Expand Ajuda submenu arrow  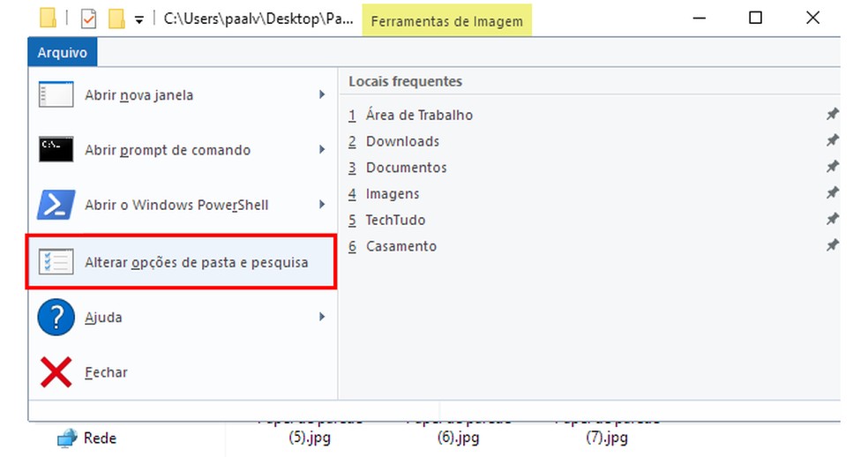pyautogui.click(x=322, y=317)
